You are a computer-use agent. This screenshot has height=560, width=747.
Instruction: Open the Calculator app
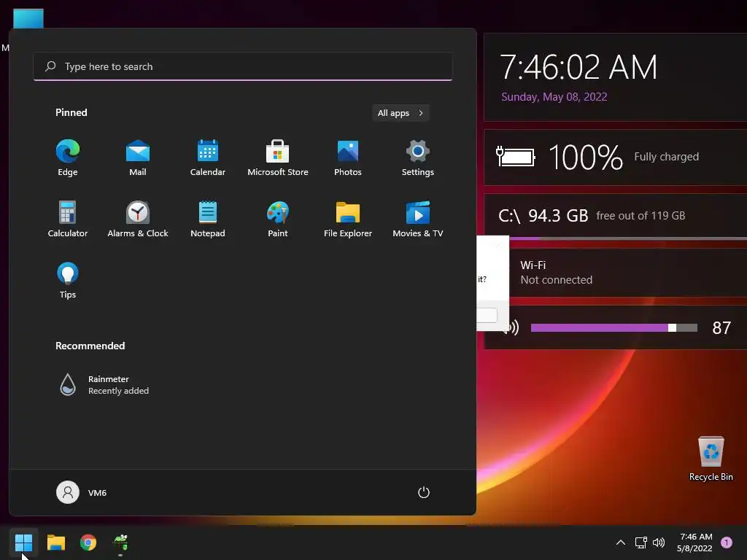click(68, 219)
